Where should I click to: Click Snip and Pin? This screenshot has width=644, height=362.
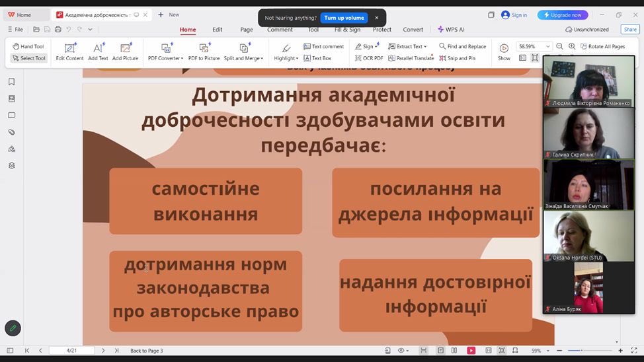(x=457, y=58)
